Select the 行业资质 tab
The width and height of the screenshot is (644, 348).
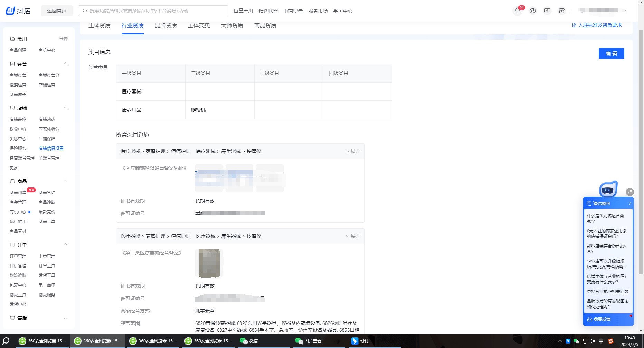tap(133, 26)
